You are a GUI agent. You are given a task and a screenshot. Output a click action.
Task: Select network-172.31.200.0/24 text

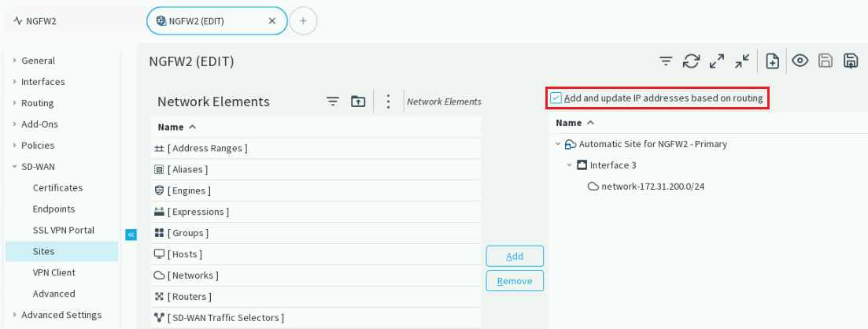pos(653,187)
